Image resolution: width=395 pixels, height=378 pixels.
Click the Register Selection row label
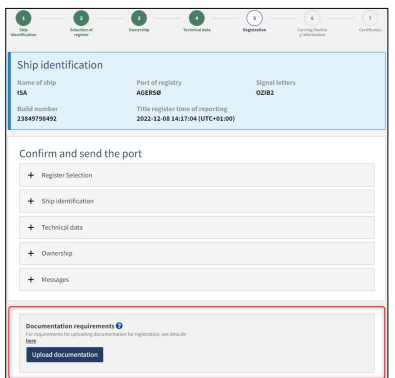(67, 175)
